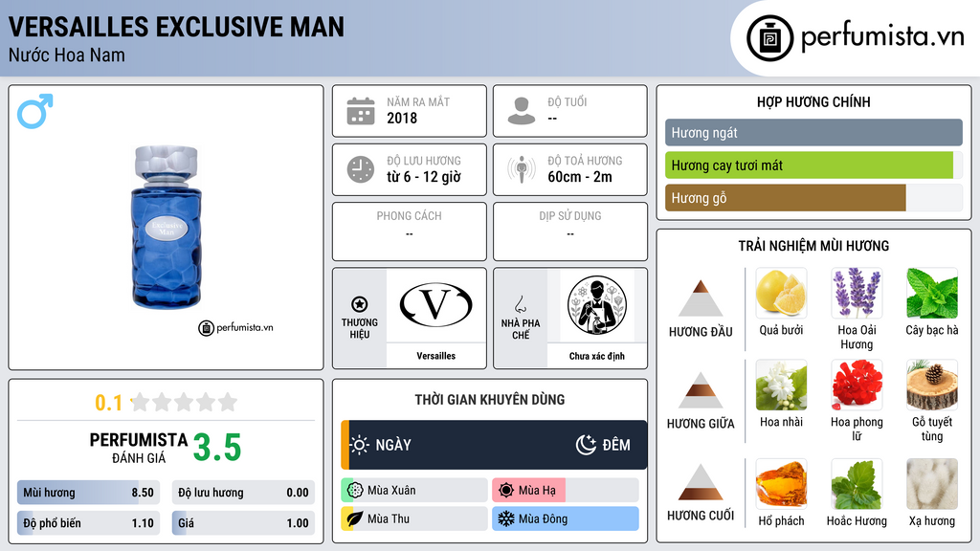Click the release year value 2018
This screenshot has width=980, height=551.
click(x=402, y=118)
